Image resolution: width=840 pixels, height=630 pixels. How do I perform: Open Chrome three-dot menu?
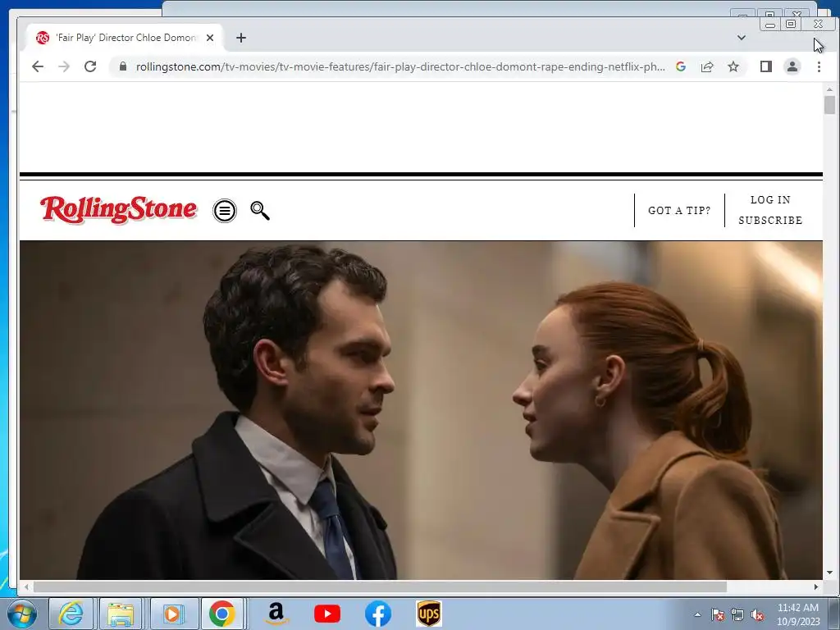[x=819, y=66]
